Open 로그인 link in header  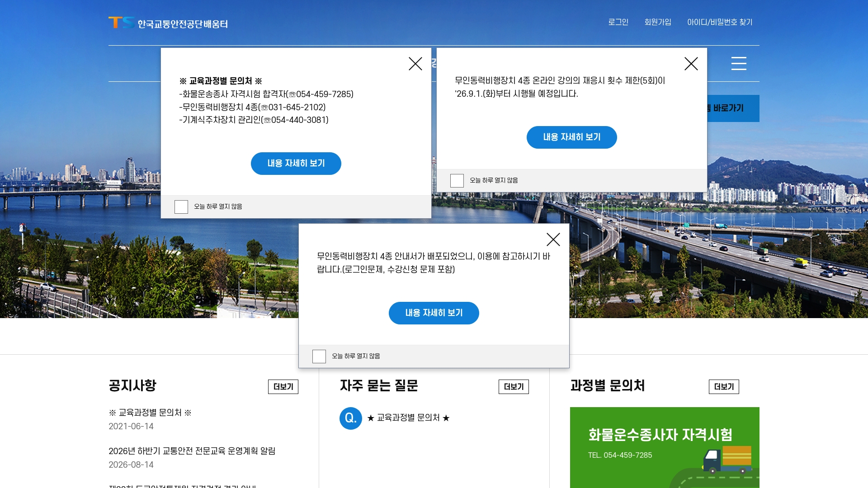(618, 22)
